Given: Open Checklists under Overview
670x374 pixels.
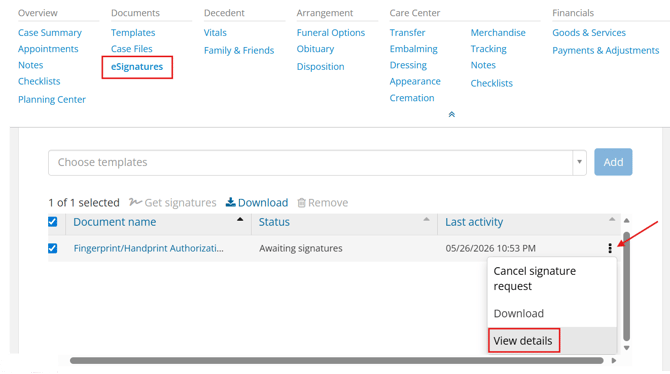Looking at the screenshot, I should 39,81.
